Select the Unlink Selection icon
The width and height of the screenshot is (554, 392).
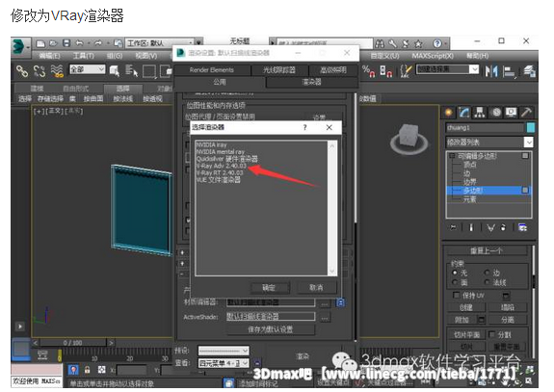(x=40, y=71)
